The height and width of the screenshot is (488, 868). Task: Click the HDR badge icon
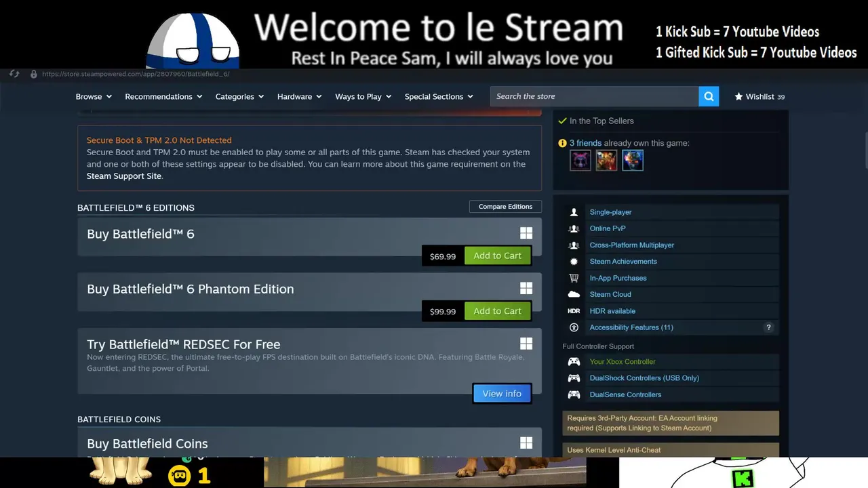(574, 311)
